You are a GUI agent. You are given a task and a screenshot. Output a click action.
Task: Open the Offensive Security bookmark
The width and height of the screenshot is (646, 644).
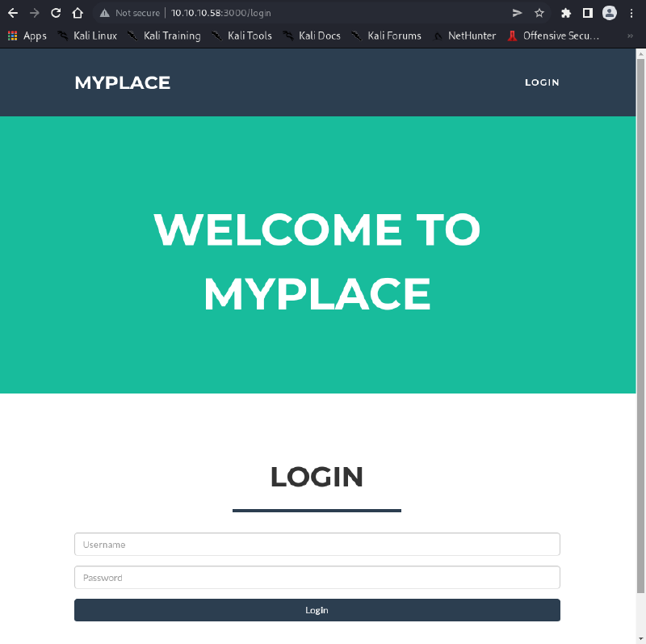click(x=561, y=36)
